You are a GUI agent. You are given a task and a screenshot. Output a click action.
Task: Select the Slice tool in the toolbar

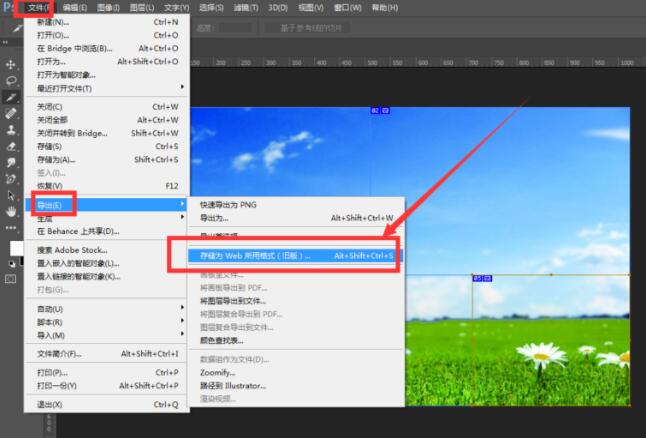11,97
